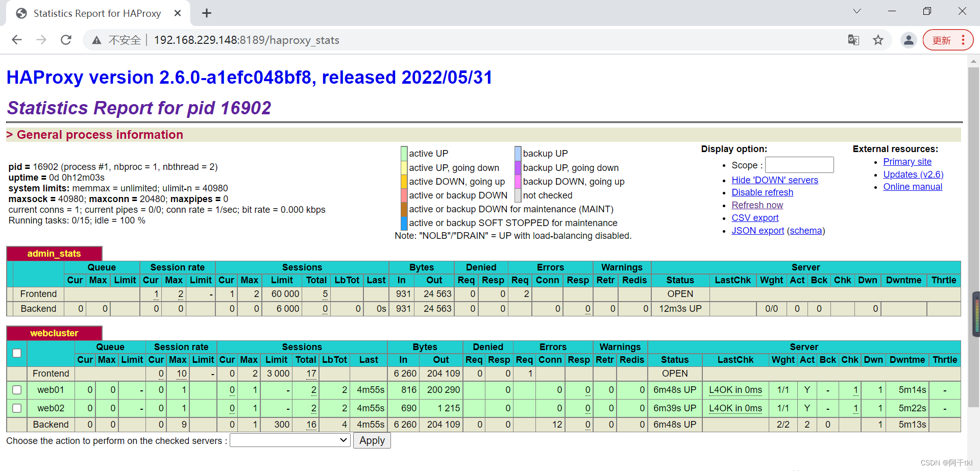This screenshot has height=471, width=980.
Task: Click the HAProxy version heading
Action: (x=250, y=78)
